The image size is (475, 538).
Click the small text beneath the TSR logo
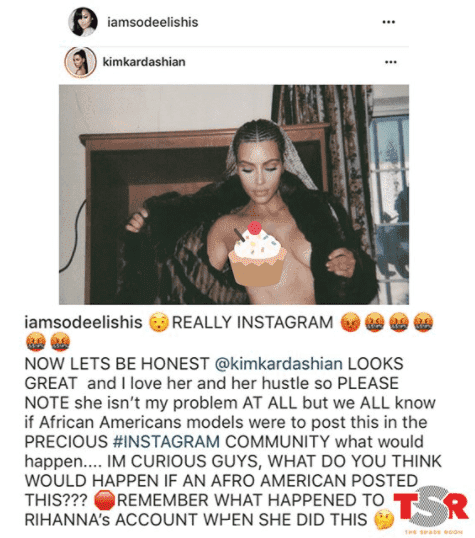coord(433,532)
